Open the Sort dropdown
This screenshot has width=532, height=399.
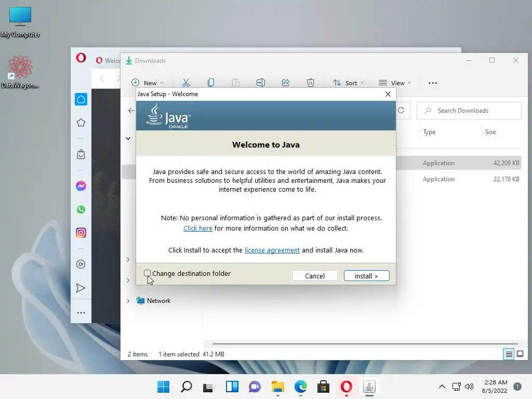pyautogui.click(x=348, y=83)
